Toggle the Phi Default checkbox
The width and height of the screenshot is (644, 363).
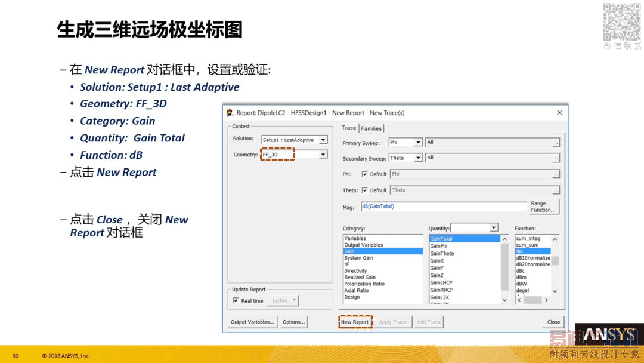pyautogui.click(x=365, y=174)
